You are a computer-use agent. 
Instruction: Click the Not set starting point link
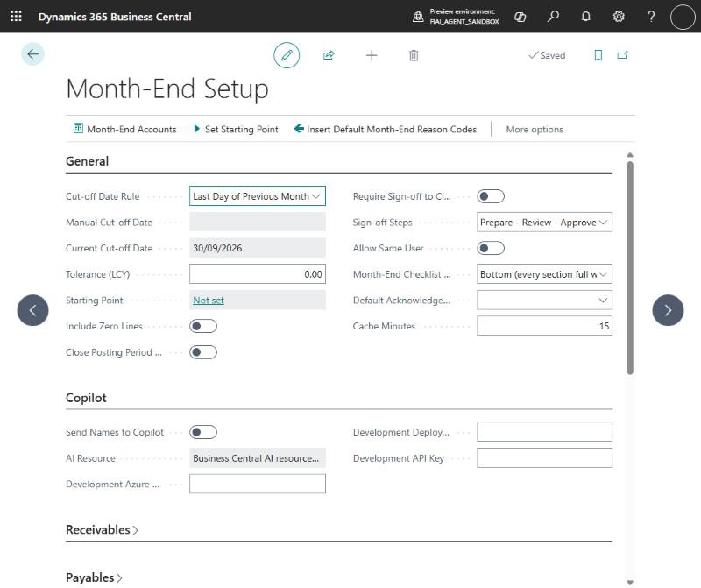tap(209, 301)
